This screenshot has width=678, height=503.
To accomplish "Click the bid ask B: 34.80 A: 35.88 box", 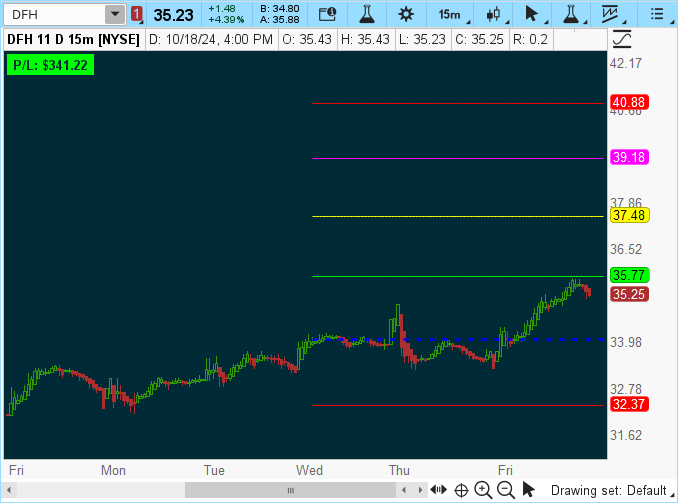I will tap(279, 14).
